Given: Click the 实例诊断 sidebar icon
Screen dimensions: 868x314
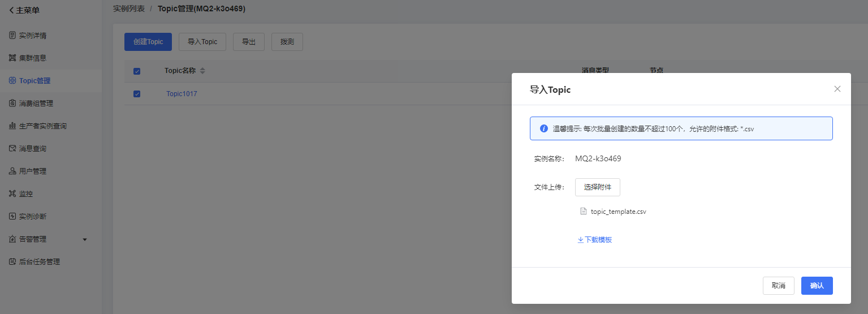Looking at the screenshot, I should click(12, 216).
